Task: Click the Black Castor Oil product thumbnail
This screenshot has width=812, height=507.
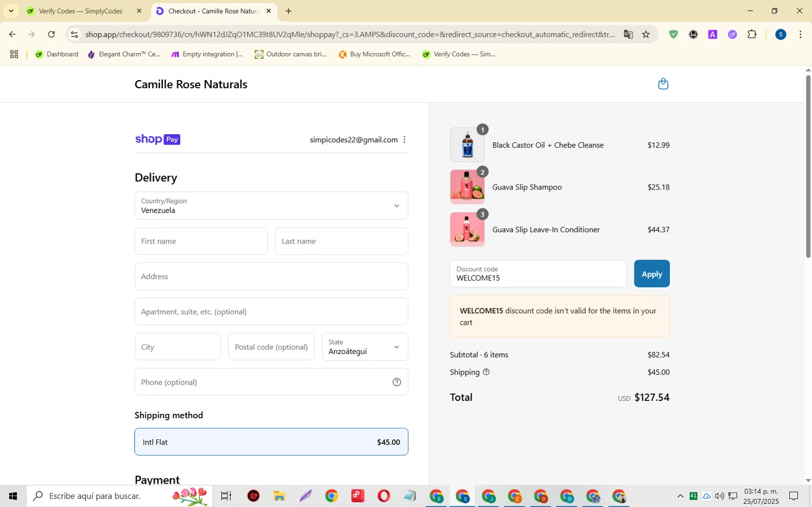Action: (x=467, y=145)
